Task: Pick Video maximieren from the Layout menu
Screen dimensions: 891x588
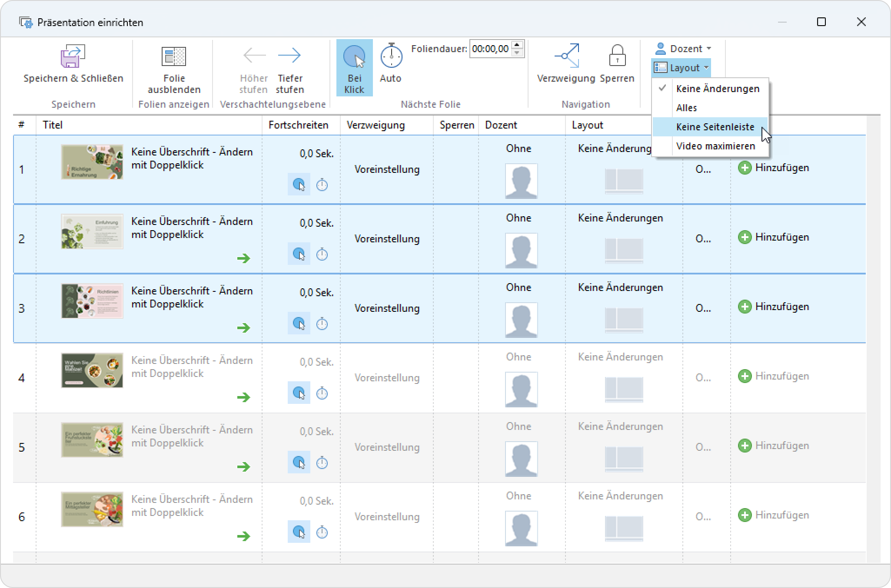Action: point(710,146)
